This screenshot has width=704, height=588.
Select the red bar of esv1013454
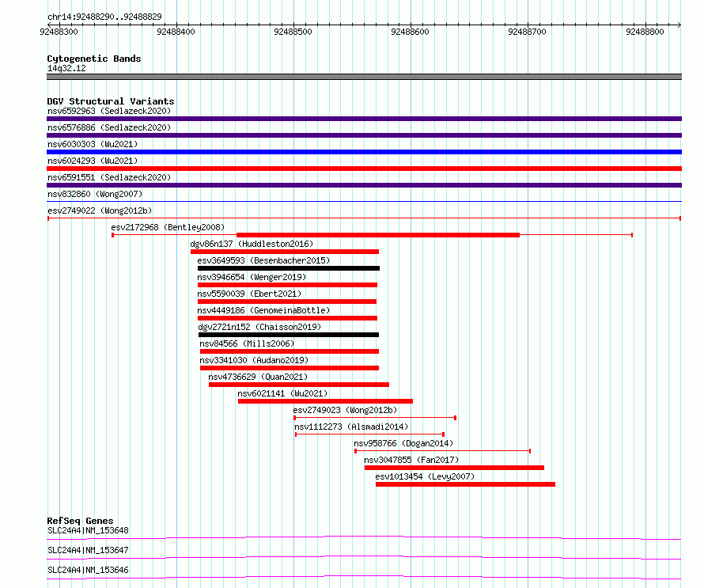pyautogui.click(x=466, y=484)
